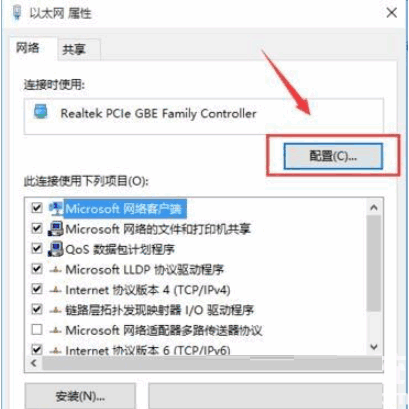Enable Microsoft 网络适配器多路传送器协议 checkbox
This screenshot has height=409, width=409.
tap(37, 330)
